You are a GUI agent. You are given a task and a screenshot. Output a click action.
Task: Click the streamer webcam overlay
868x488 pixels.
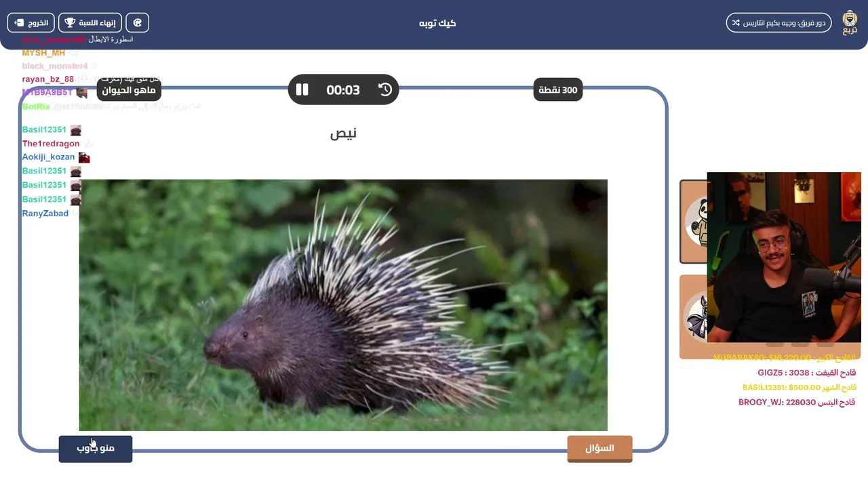coord(784,258)
